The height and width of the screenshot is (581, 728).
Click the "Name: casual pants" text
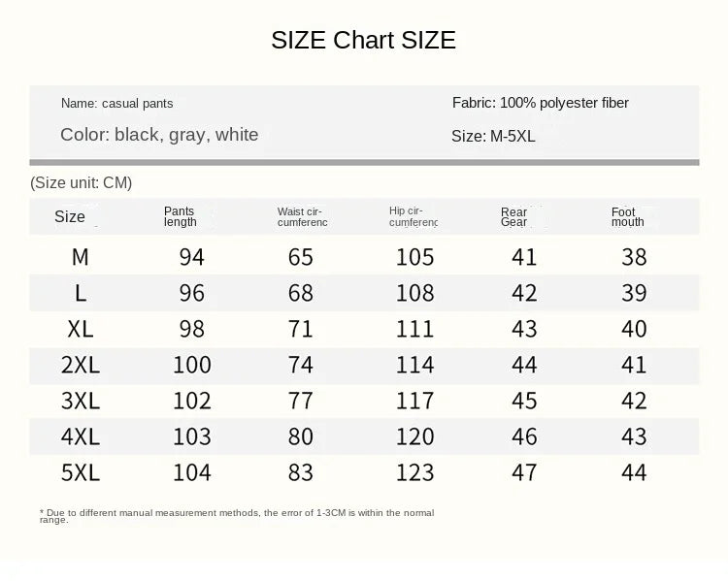click(x=116, y=103)
